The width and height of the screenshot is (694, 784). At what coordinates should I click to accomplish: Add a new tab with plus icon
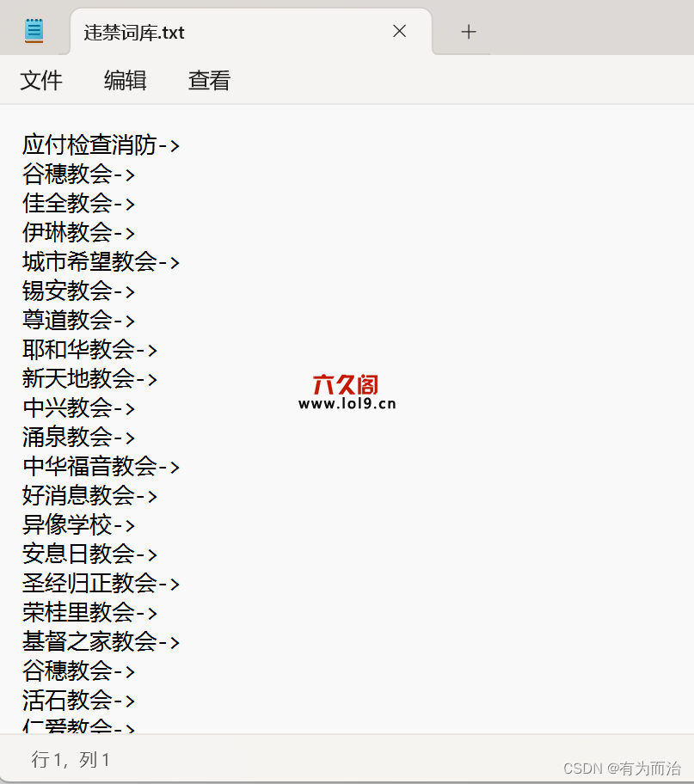tap(469, 32)
